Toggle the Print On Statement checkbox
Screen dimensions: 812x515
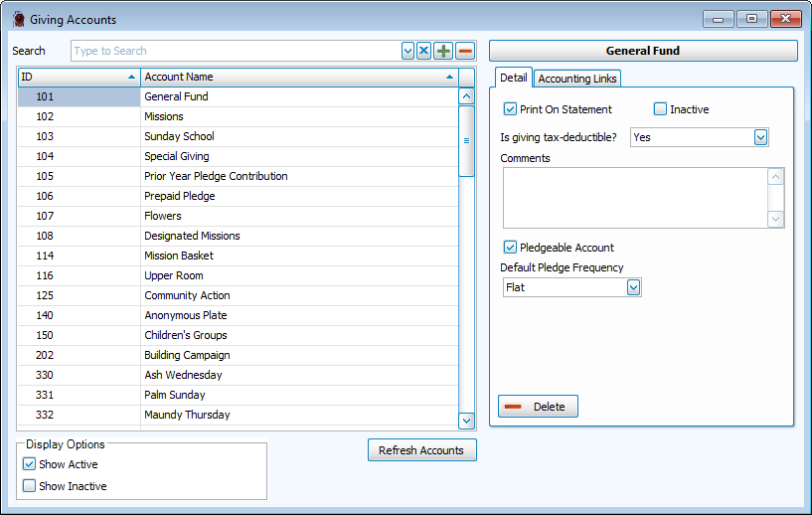pyautogui.click(x=510, y=109)
